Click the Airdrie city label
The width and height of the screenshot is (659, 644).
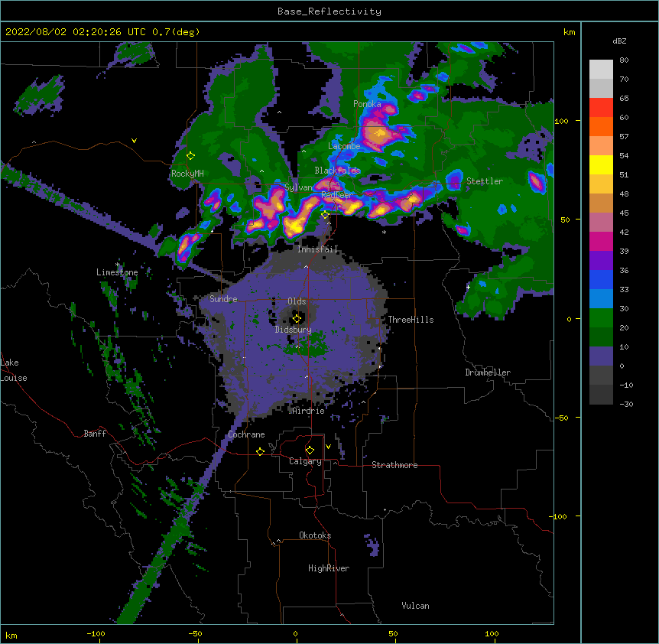(309, 411)
